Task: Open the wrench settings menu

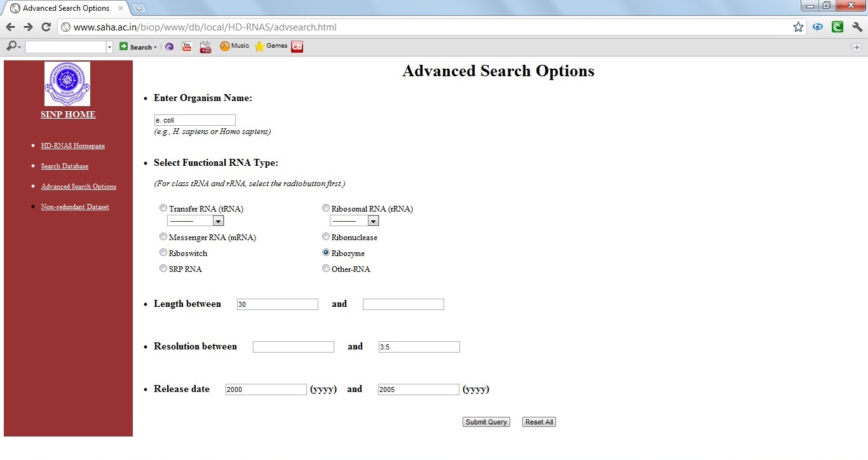Action: point(857,27)
